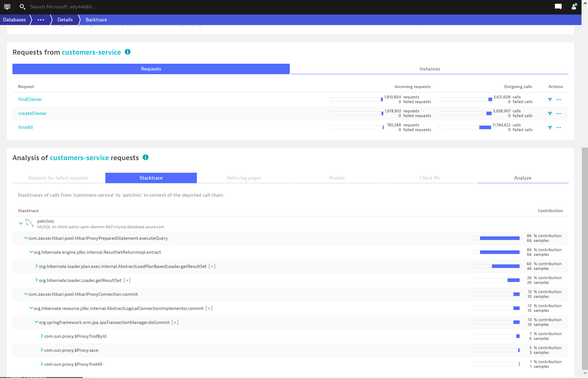
Task: Open the user profile icon with notification dot
Action: click(x=574, y=7)
